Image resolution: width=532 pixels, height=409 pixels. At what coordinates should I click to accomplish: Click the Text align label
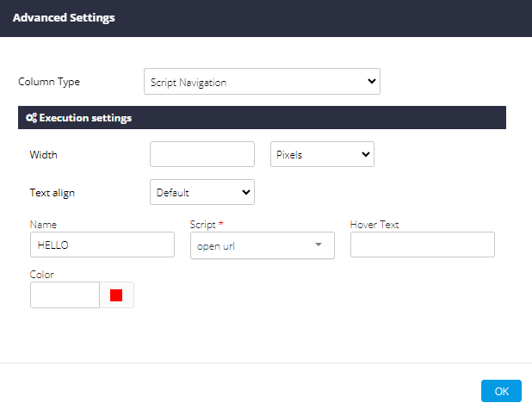point(53,193)
